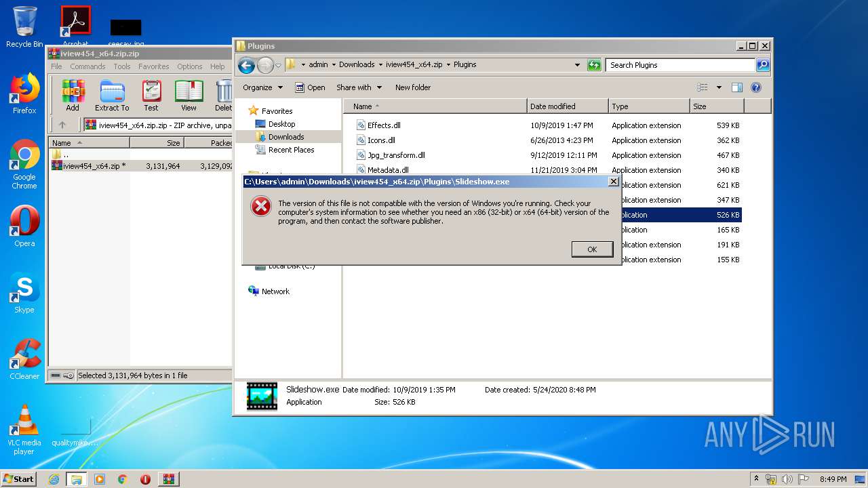The image size is (868, 488).
Task: Select iview454_x64.zip row in WinRAR
Action: pos(142,165)
